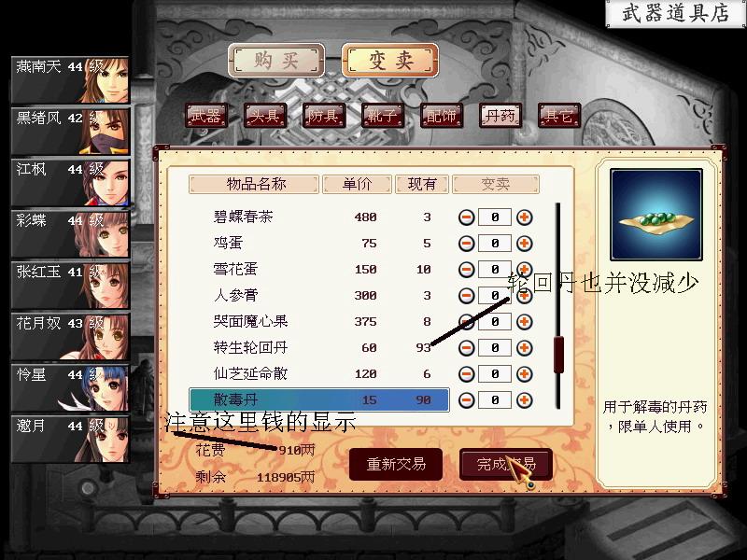Select the 散毒丹 row in list
747x560 pixels.
pos(319,400)
